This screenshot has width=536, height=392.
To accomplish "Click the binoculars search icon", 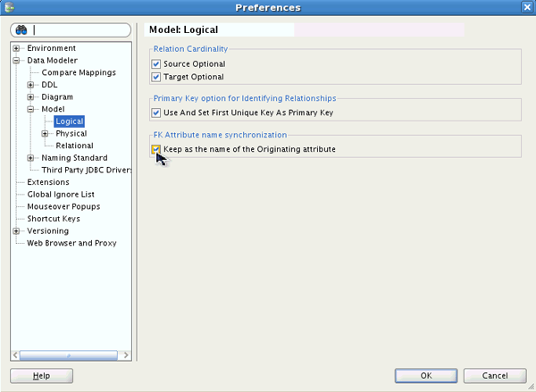I will click(x=21, y=29).
